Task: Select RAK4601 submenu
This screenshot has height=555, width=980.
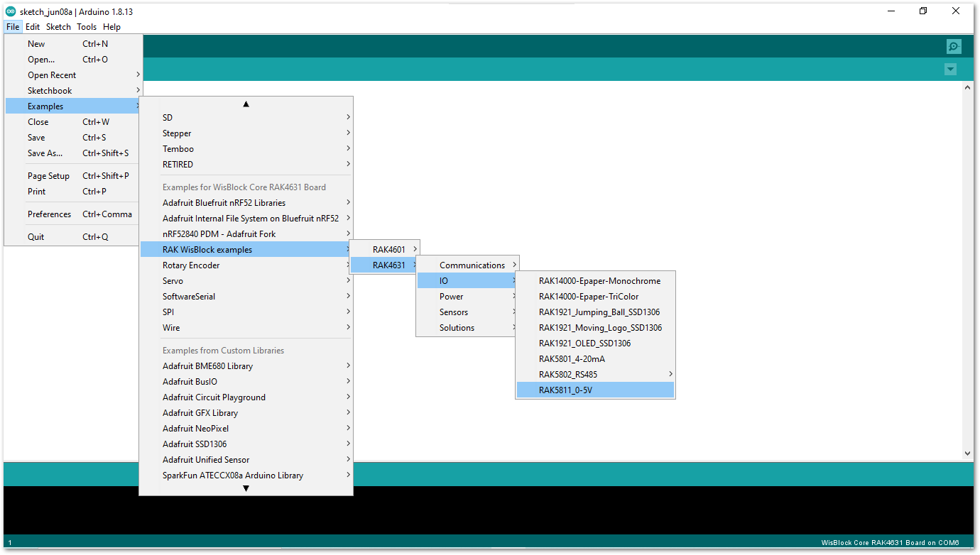Action: point(385,250)
